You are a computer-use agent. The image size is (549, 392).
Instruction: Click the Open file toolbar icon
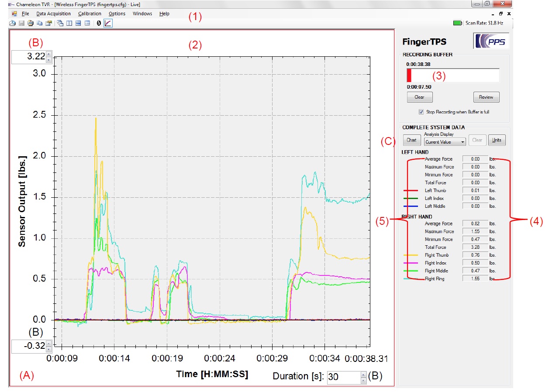[13, 23]
